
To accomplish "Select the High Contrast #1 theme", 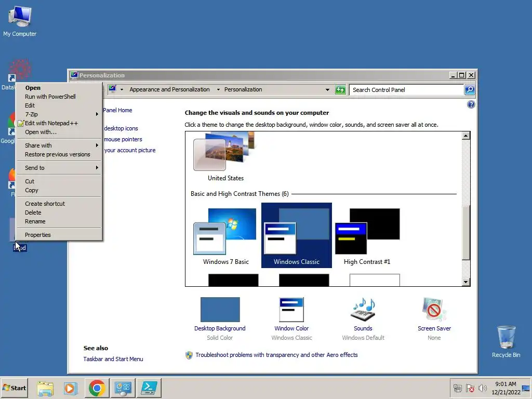I will 367,235.
